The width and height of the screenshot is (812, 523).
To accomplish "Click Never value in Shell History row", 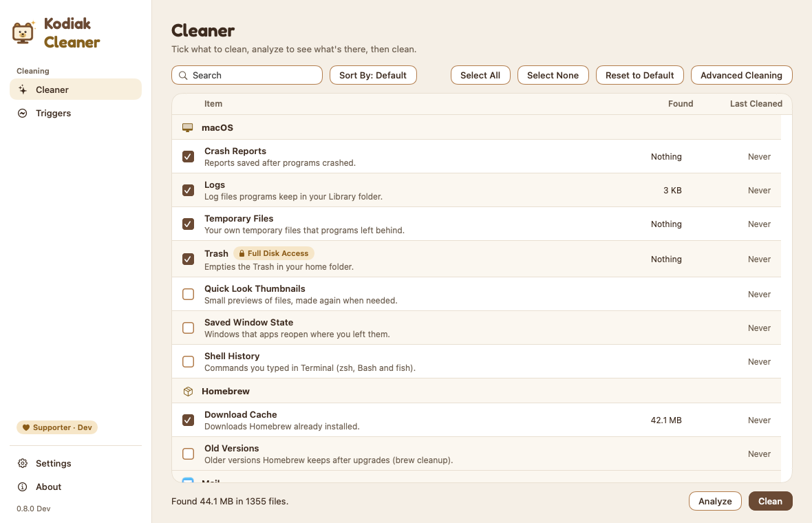I will 759,362.
